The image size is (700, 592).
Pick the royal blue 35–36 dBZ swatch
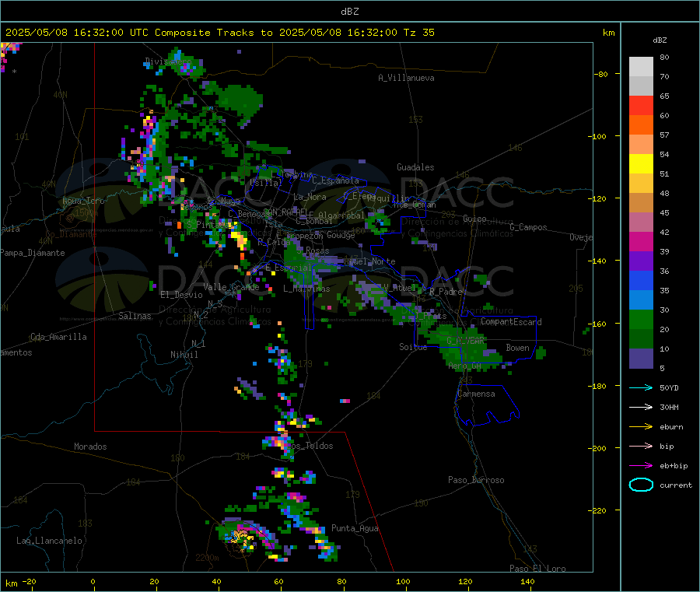pyautogui.click(x=641, y=280)
